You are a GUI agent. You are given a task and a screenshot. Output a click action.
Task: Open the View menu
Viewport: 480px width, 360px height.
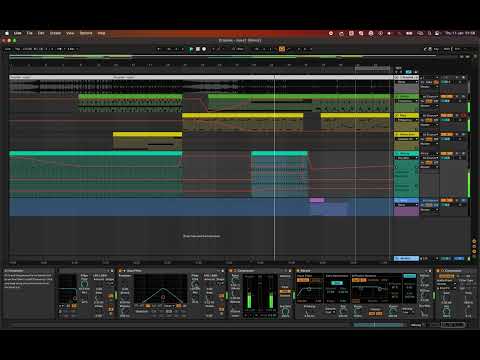pyautogui.click(x=70, y=33)
